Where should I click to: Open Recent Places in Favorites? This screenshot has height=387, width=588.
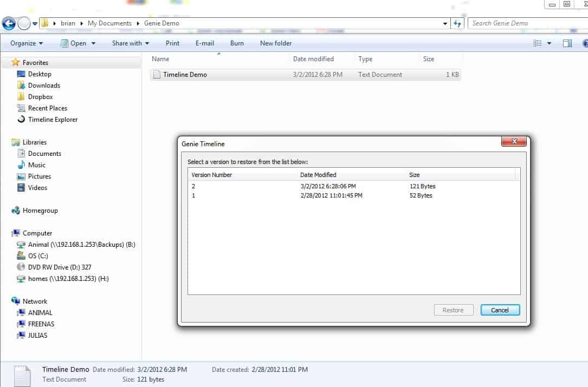tap(48, 108)
